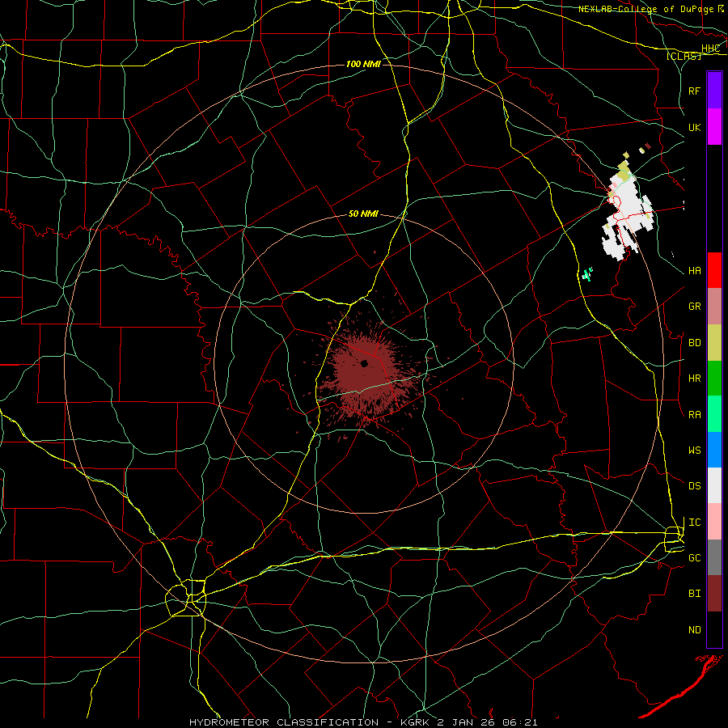This screenshot has height=728, width=728.
Task: Click the small green rain echo
Action: (587, 274)
